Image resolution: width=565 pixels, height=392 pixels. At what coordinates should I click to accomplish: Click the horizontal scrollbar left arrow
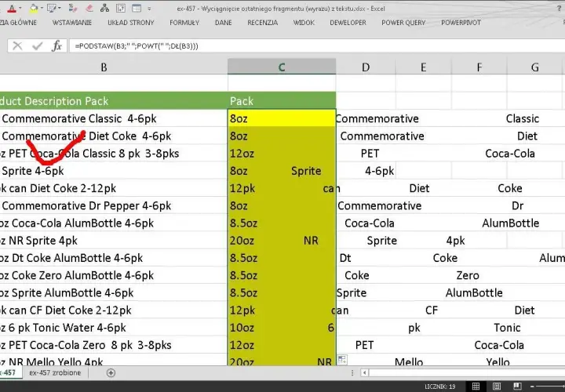[365, 373]
